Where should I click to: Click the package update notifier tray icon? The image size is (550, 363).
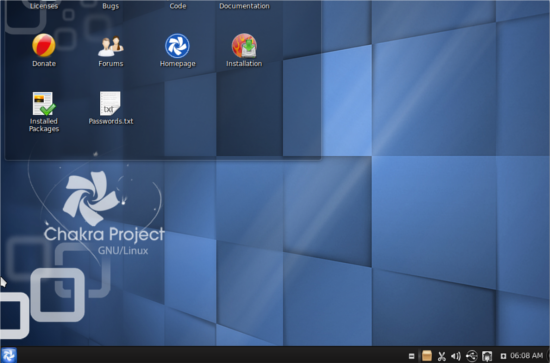427,356
